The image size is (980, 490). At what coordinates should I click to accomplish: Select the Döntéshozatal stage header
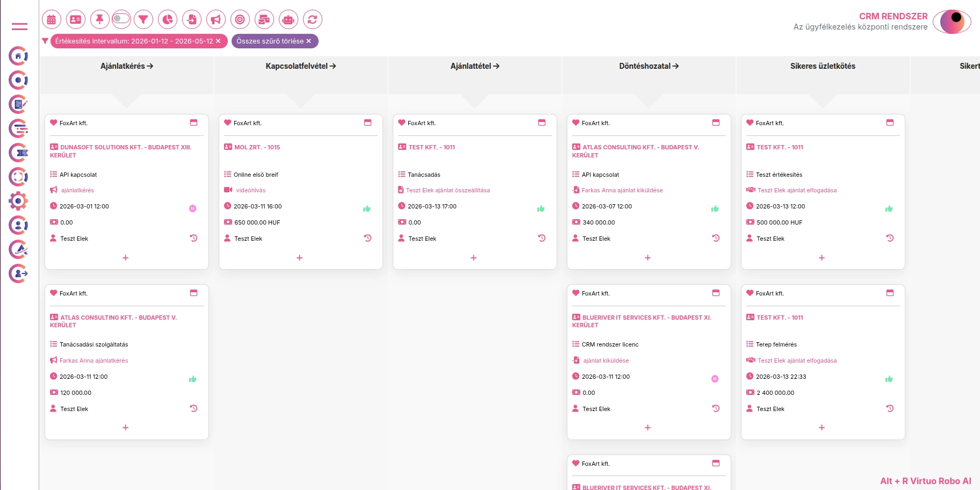(x=648, y=66)
